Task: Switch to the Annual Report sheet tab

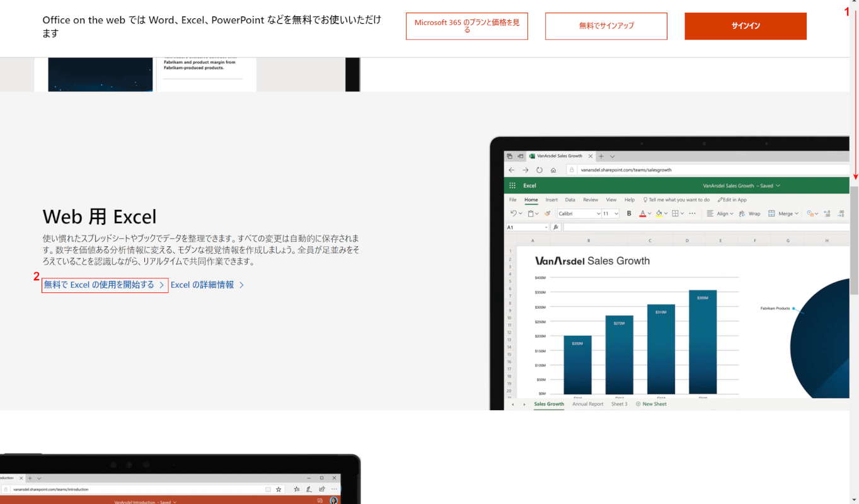Action: (588, 404)
